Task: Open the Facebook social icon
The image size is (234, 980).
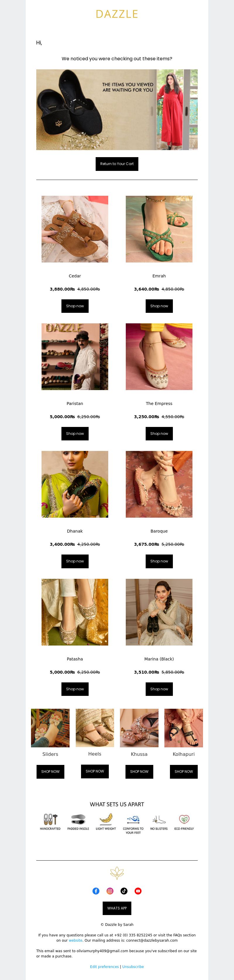Action: [x=96, y=890]
